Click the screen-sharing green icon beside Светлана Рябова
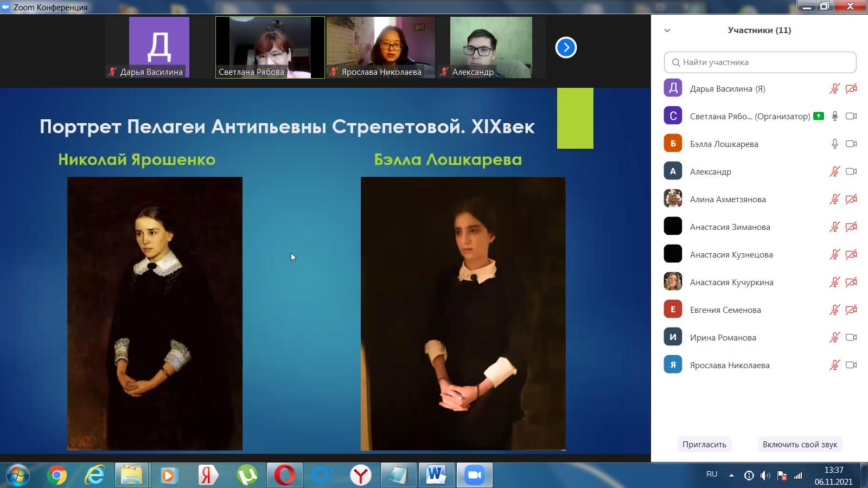The height and width of the screenshot is (488, 868). coord(819,116)
